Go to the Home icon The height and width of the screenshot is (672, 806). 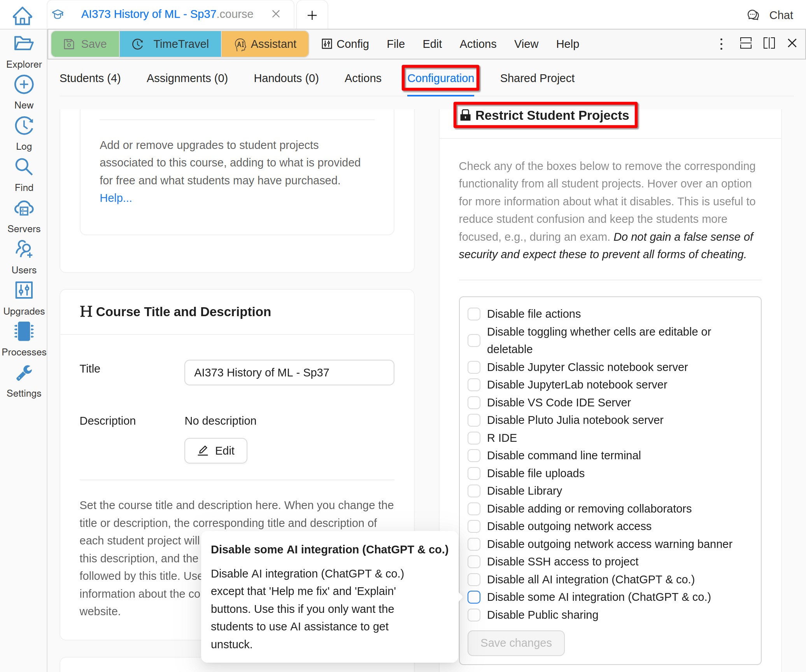point(23,16)
